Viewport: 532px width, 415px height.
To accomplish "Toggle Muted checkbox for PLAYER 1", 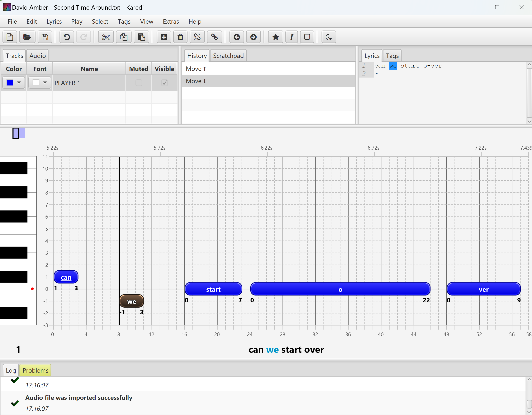I will click(x=139, y=83).
